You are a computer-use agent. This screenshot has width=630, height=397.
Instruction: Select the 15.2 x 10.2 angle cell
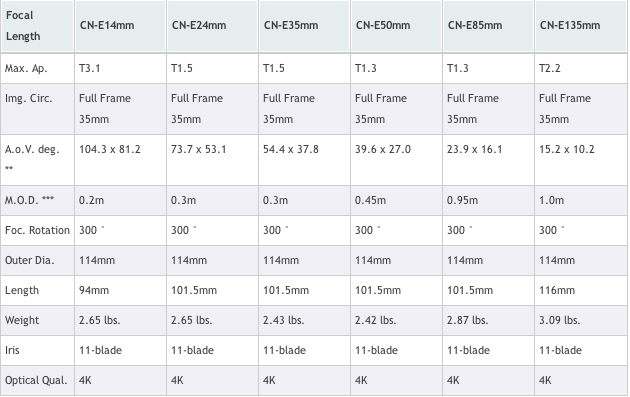(581, 160)
